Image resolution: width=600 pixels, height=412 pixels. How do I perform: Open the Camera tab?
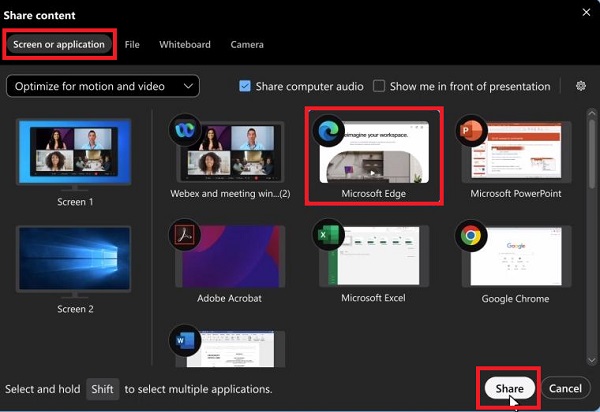click(247, 44)
